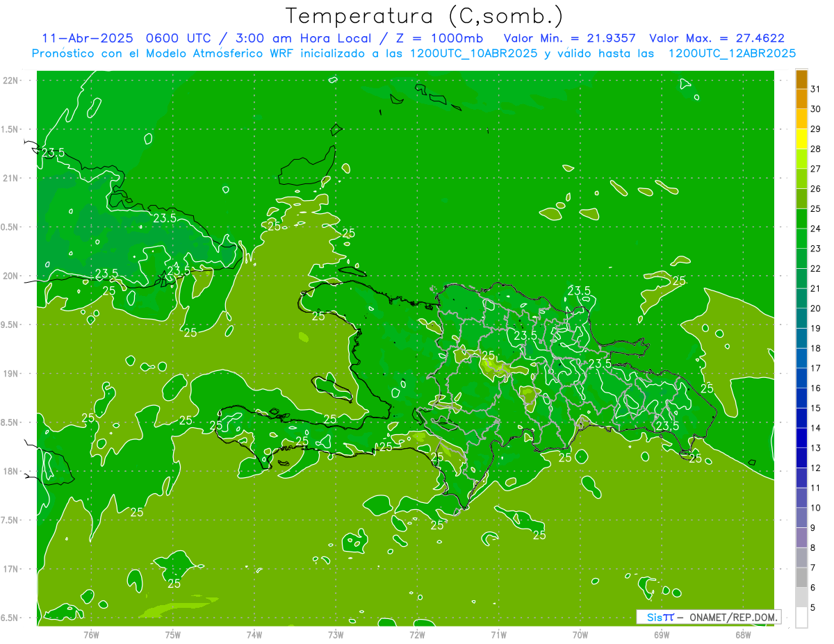The width and height of the screenshot is (834, 644).
Task: Click legend value '31'
Action: (x=816, y=89)
